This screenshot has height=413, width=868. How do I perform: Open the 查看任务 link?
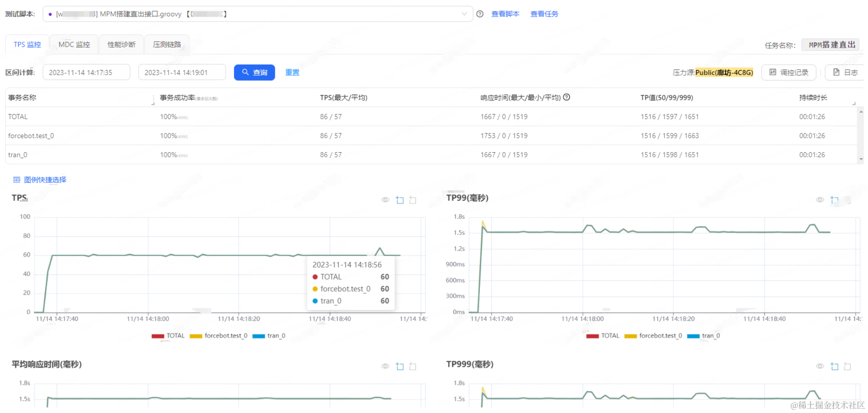pyautogui.click(x=544, y=14)
